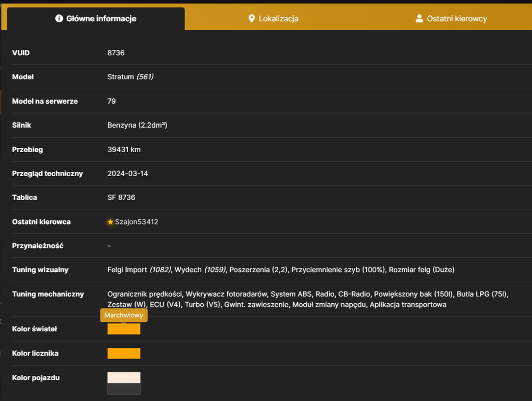
Task: Click Turbo (V5) entry
Action: click(x=203, y=305)
